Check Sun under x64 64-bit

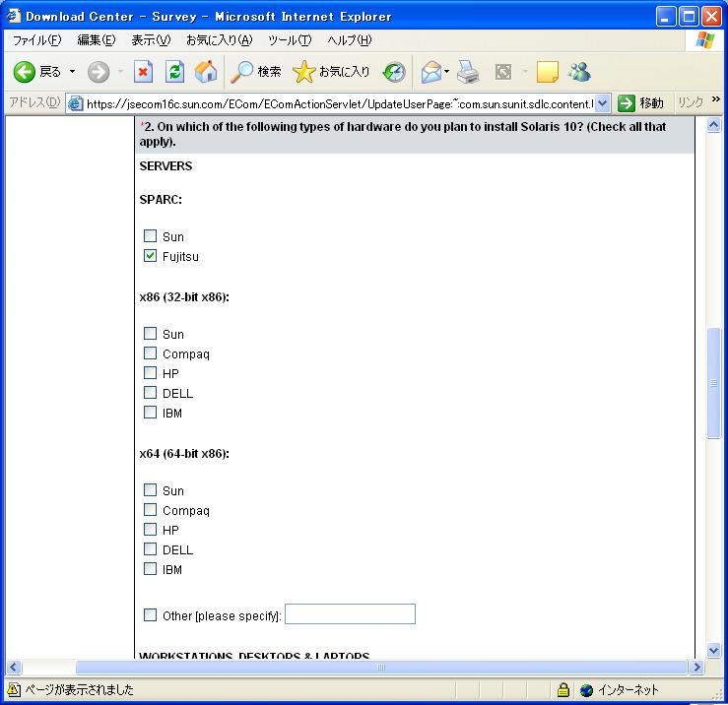[x=150, y=489]
